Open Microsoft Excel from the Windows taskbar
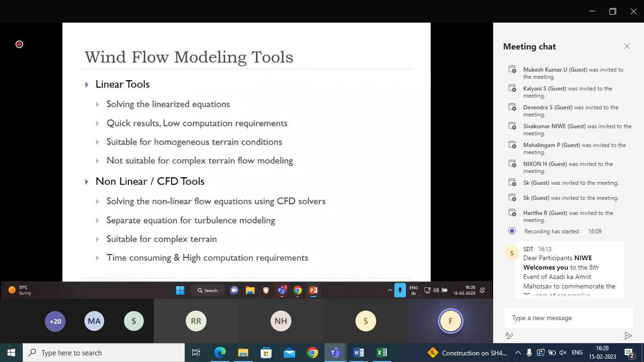The image size is (644, 362). click(381, 353)
